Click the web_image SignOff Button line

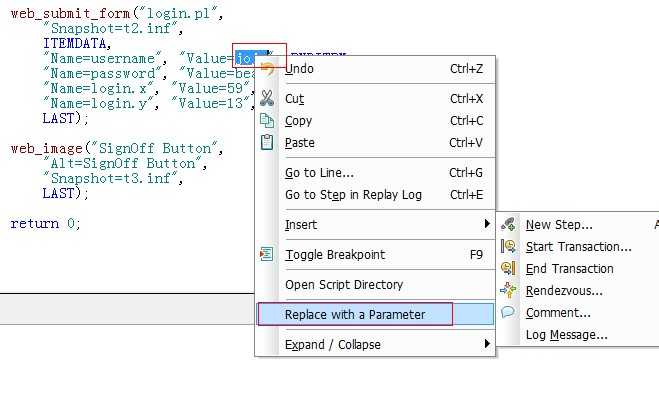click(x=117, y=148)
